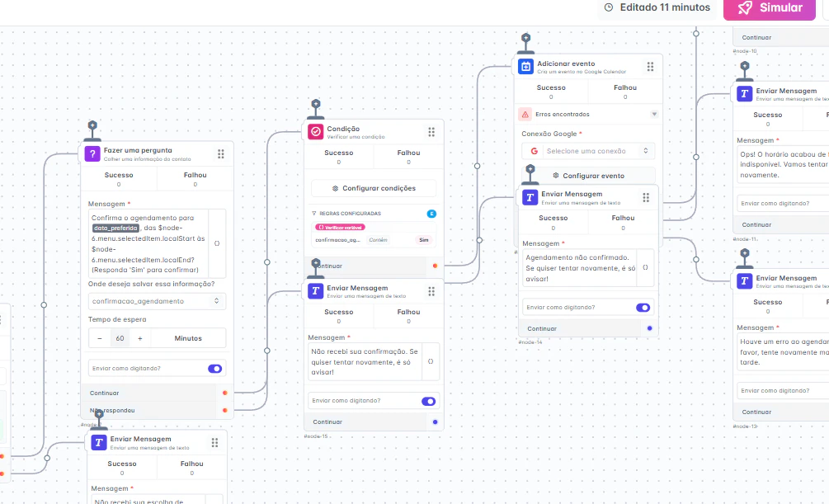Click the filter icon beside Regras configuradas
The image size is (829, 504).
(x=314, y=214)
